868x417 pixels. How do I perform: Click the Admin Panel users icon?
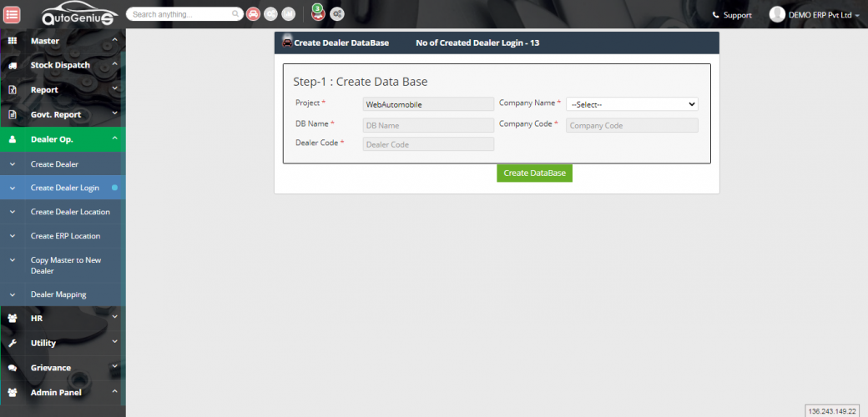click(13, 392)
